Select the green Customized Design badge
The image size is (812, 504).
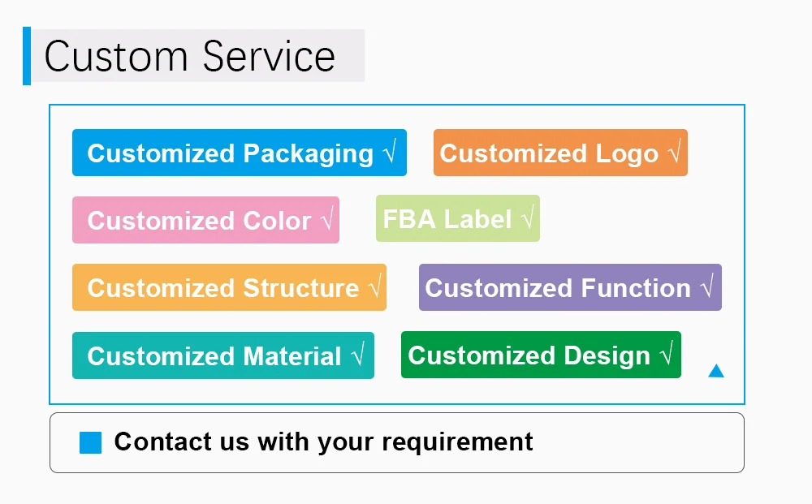(x=541, y=355)
